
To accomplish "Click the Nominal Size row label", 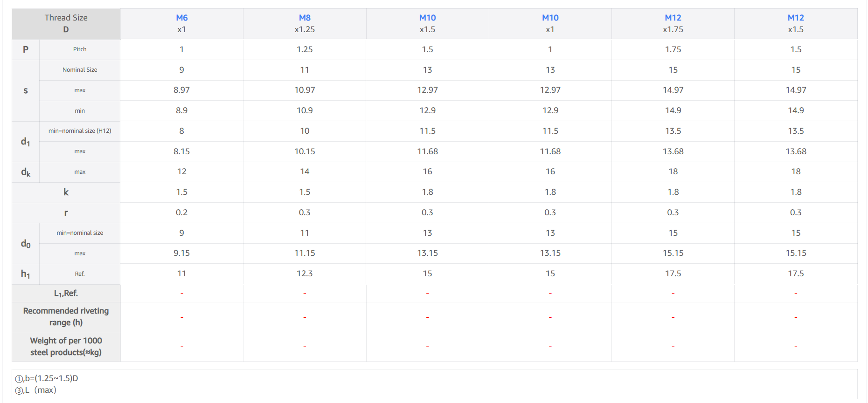I will click(80, 70).
